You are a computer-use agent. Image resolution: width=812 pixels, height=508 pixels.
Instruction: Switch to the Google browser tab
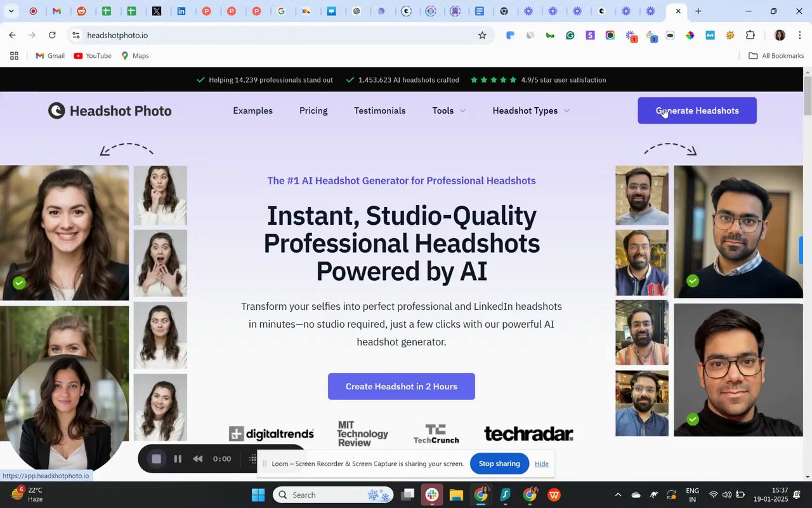(x=281, y=11)
